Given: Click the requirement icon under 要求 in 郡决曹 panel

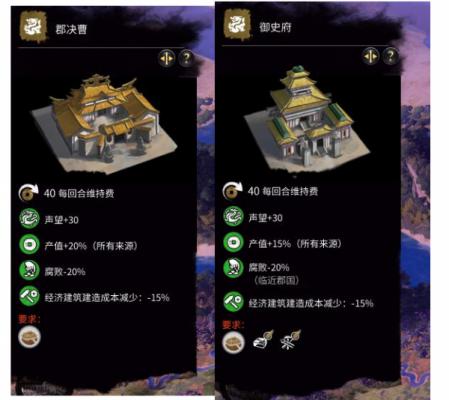Looking at the screenshot, I should click(29, 337).
